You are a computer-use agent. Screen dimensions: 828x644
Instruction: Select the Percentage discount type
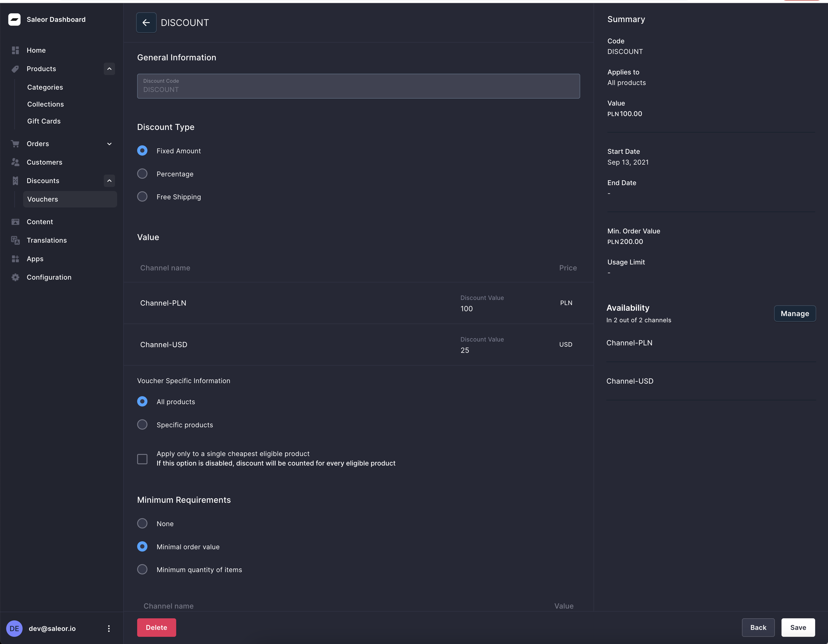tap(142, 174)
